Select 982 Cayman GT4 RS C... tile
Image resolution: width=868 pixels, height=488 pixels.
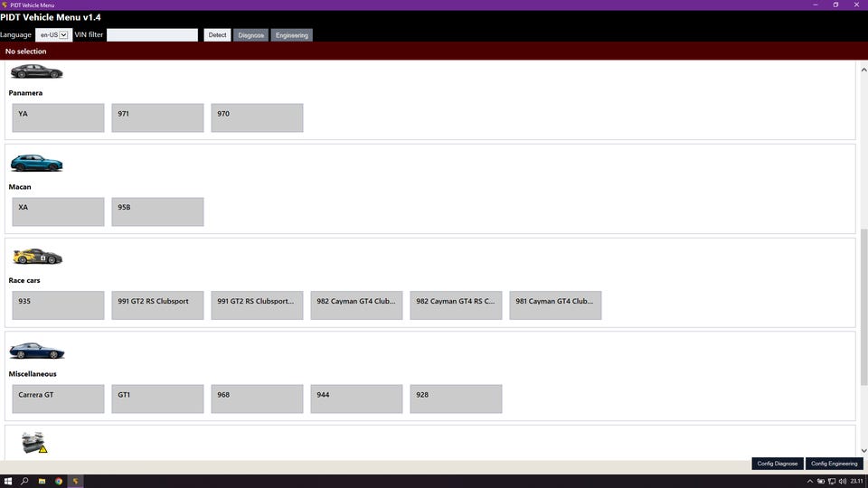(456, 305)
